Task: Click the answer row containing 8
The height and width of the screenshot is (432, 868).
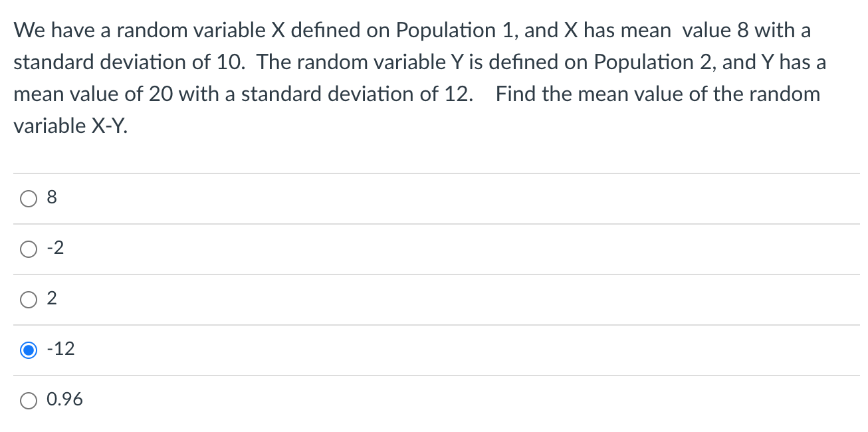Action: (x=266, y=198)
